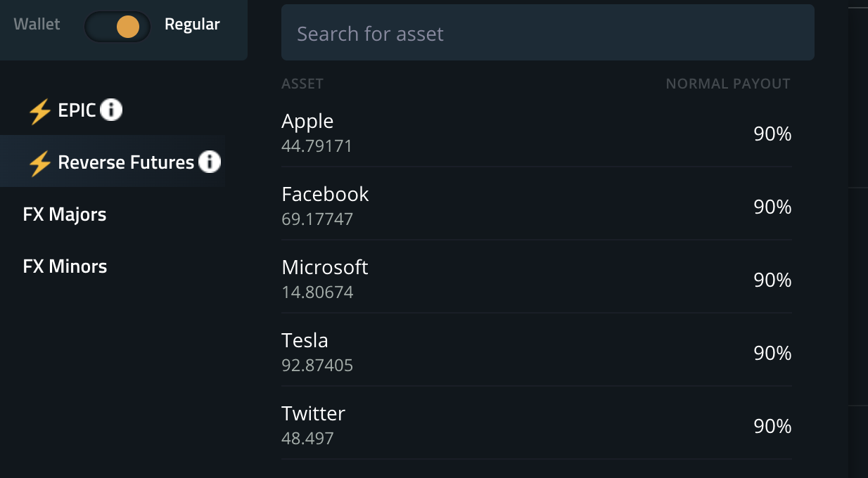Toggle the Wallet/Regular switch

[117, 27]
